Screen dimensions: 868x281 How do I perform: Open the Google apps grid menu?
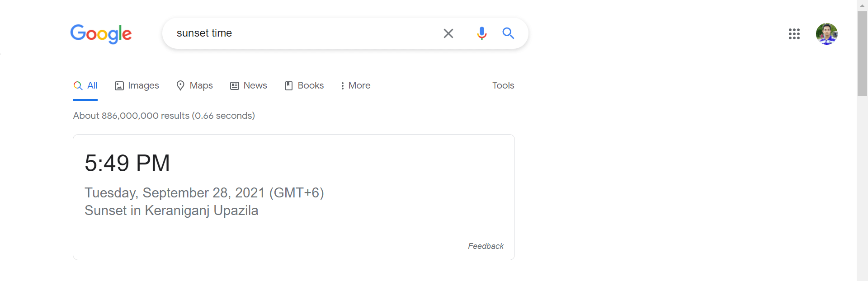794,34
